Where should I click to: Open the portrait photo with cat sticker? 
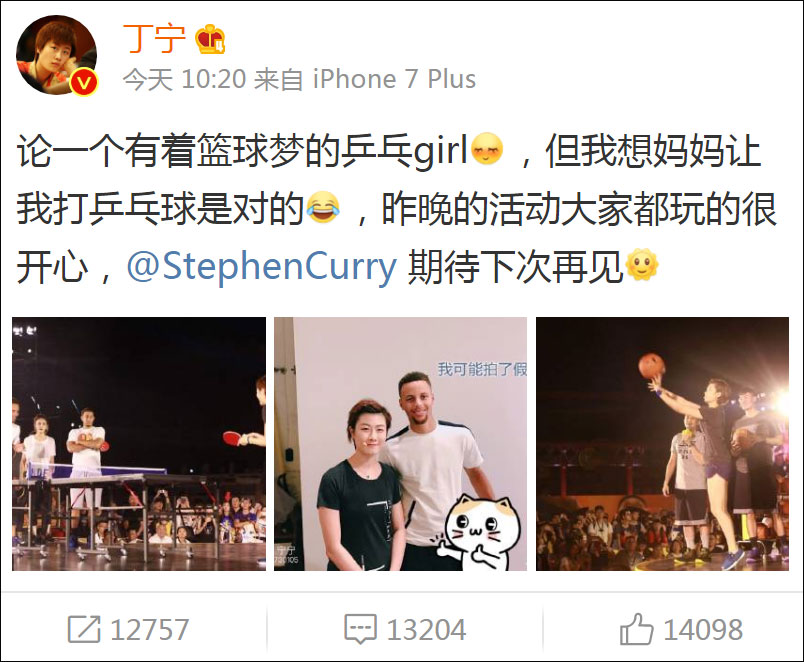pos(400,444)
